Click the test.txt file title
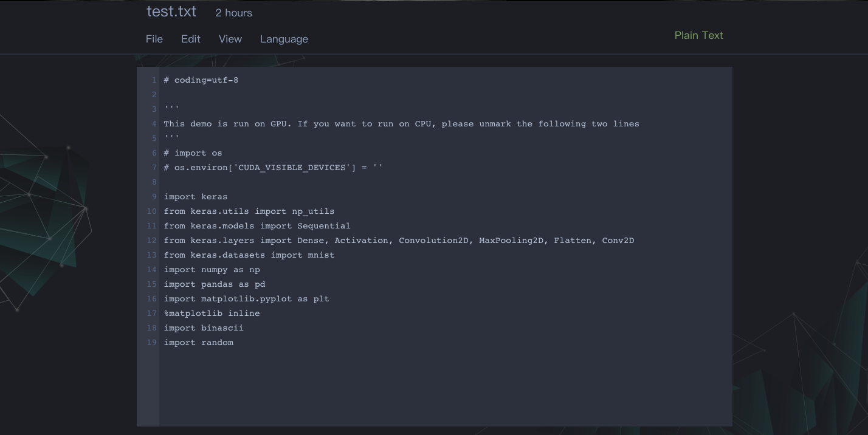 click(171, 12)
